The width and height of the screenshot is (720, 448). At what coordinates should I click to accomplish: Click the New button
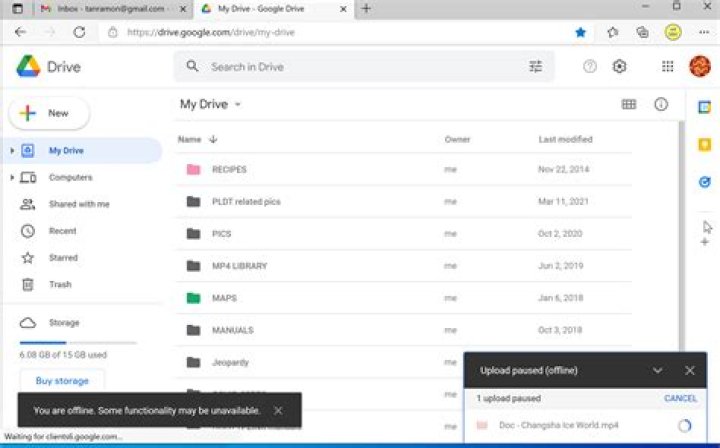pyautogui.click(x=49, y=113)
